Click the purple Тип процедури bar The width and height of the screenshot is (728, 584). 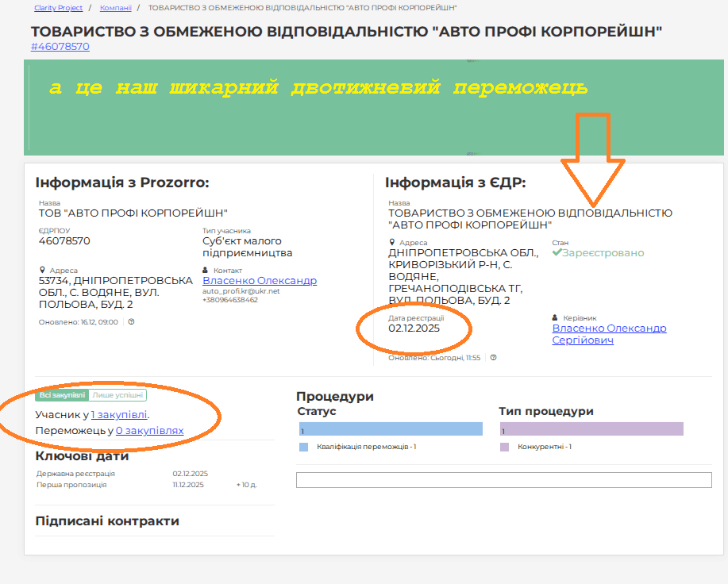(x=591, y=429)
